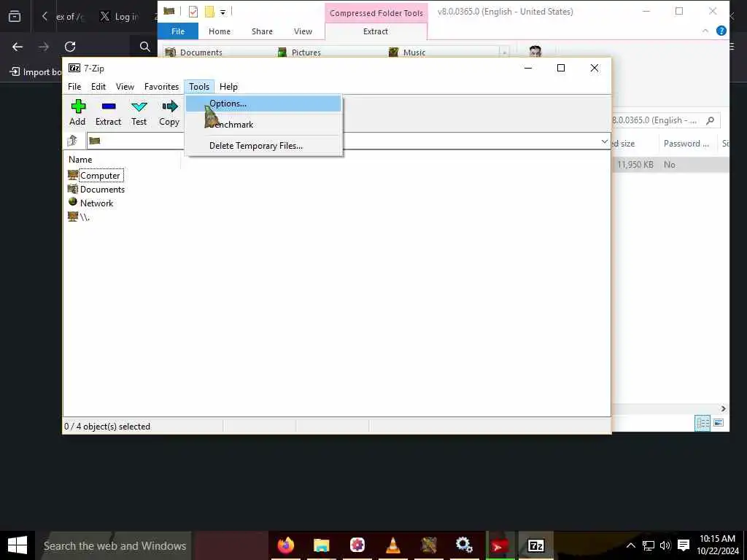The width and height of the screenshot is (747, 560).
Task: Click Explorer horizontal scrollbar right arrow
Action: pos(723,408)
